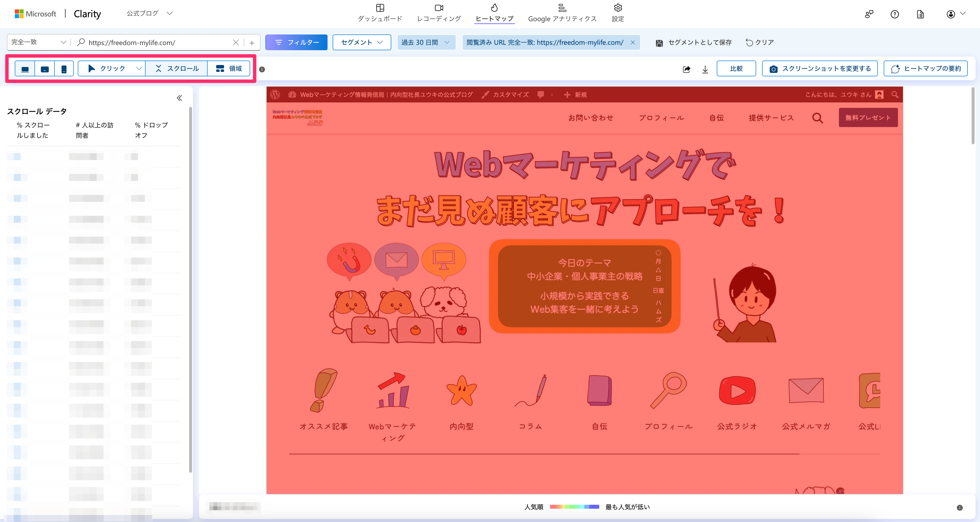This screenshot has width=980, height=522.
Task: Click the 内向型 star icon
Action: 461,390
